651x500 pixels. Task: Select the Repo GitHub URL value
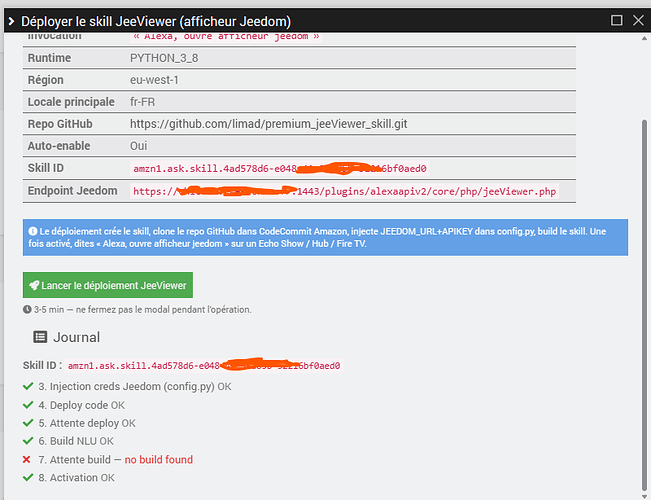[x=269, y=124]
